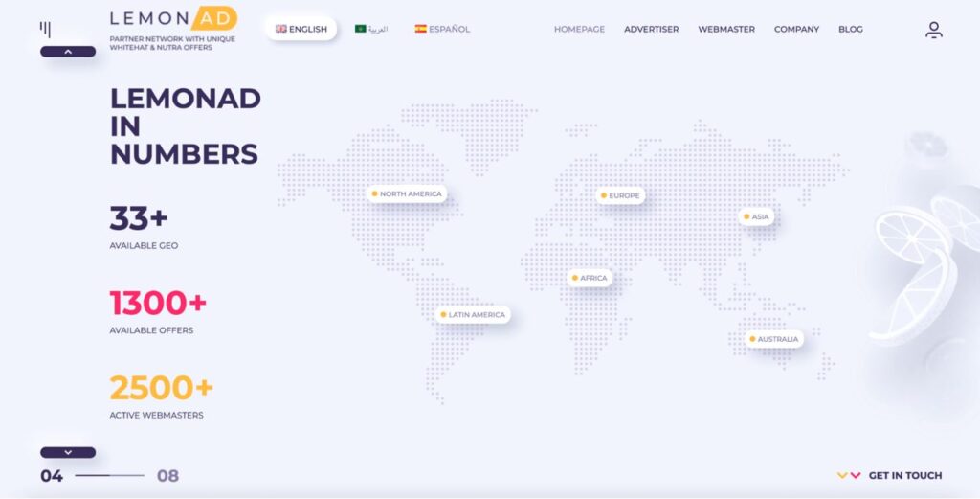The height and width of the screenshot is (499, 980).
Task: Open the Advertiser navigation item
Action: [x=651, y=30]
